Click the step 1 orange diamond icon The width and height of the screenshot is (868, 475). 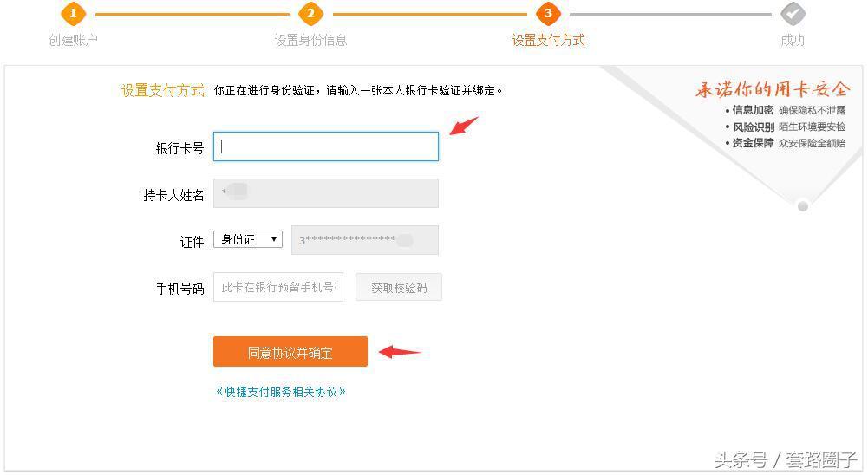(73, 13)
